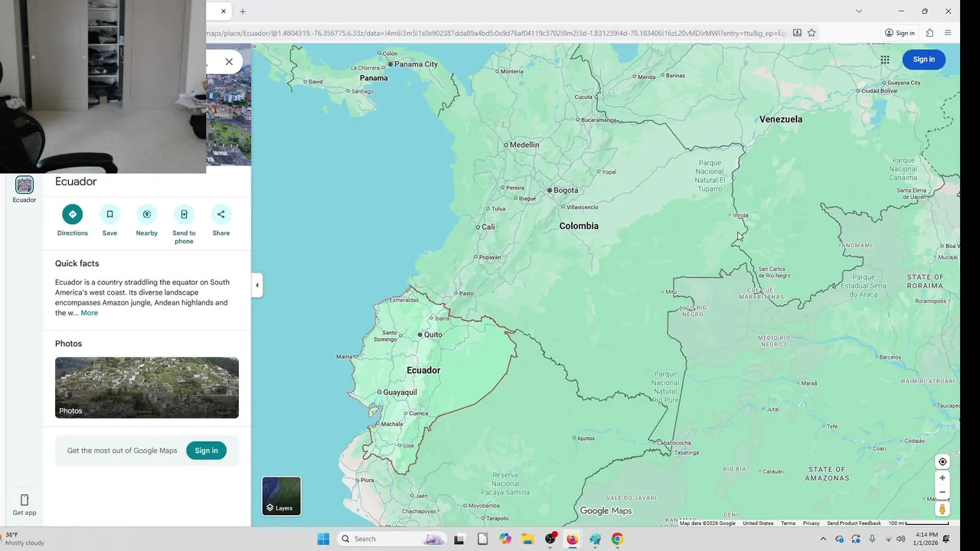Collapse the side panel arrow

point(257,285)
